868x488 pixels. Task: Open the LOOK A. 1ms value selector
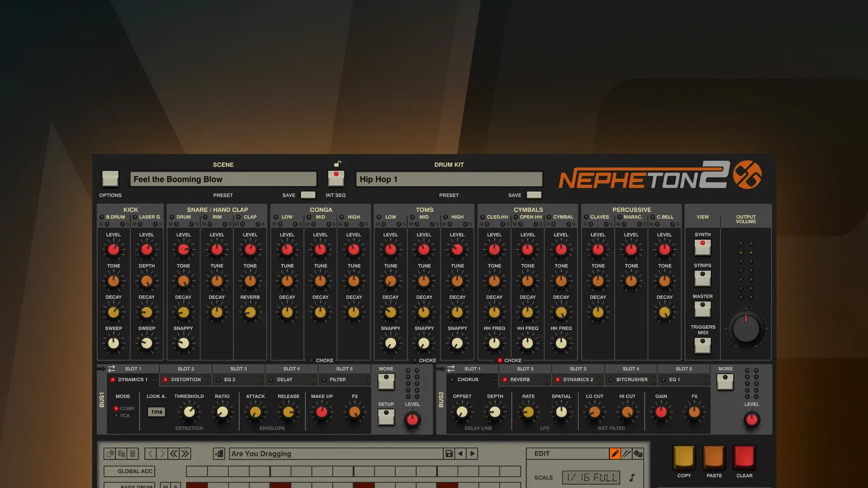pos(156,412)
